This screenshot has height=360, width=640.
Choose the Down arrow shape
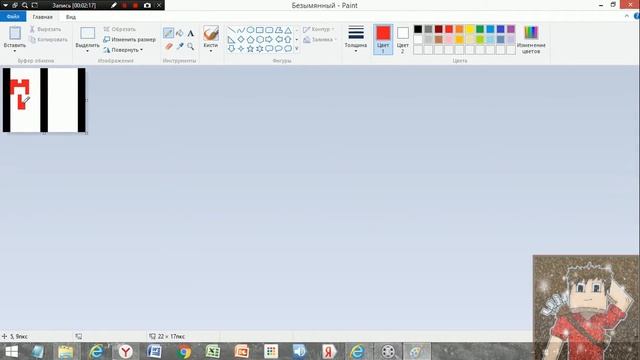point(231,49)
